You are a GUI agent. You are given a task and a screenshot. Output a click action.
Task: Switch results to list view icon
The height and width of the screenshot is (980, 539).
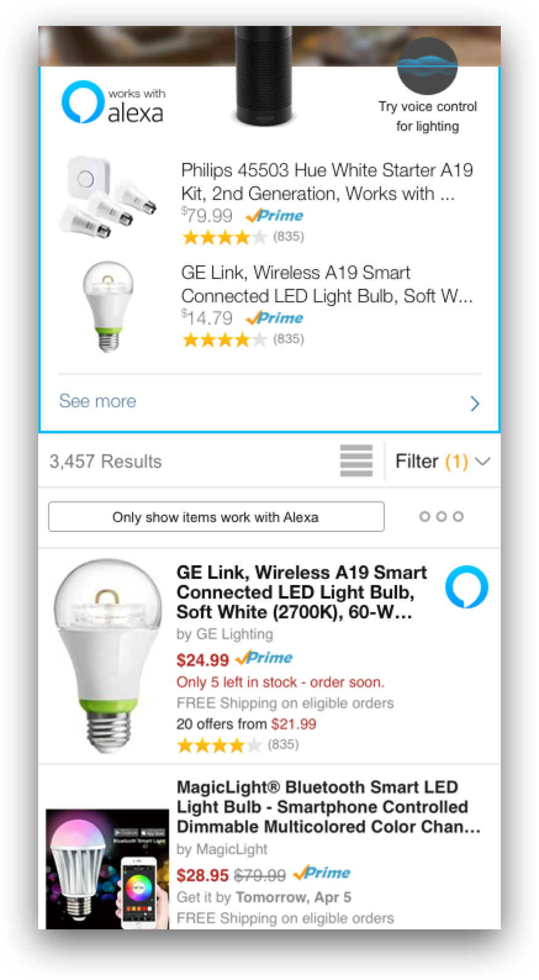356,461
